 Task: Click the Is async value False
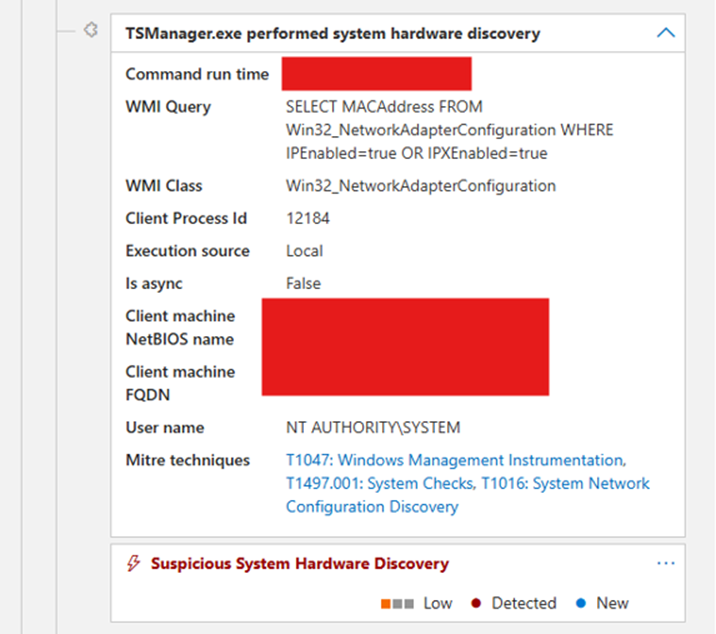[303, 283]
